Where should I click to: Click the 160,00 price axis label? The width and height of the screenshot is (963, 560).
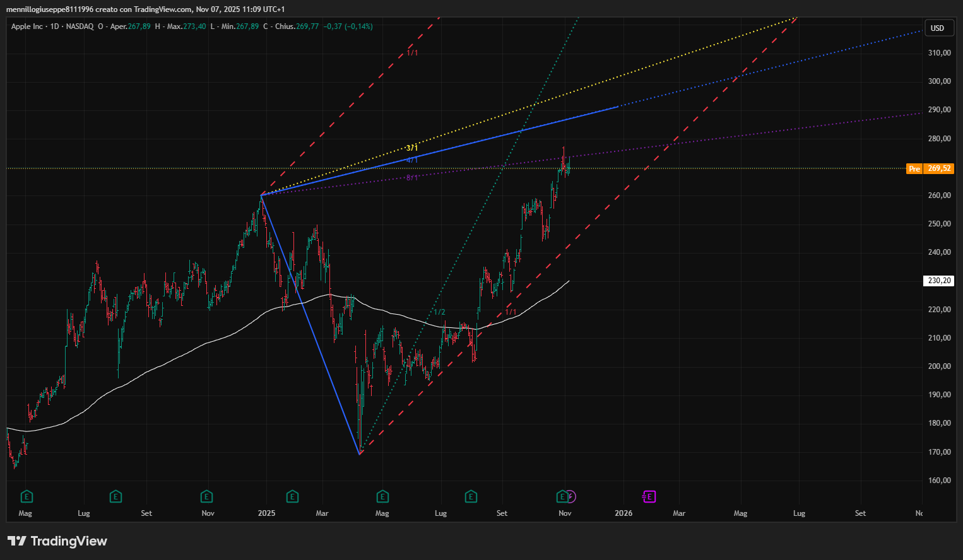click(940, 481)
